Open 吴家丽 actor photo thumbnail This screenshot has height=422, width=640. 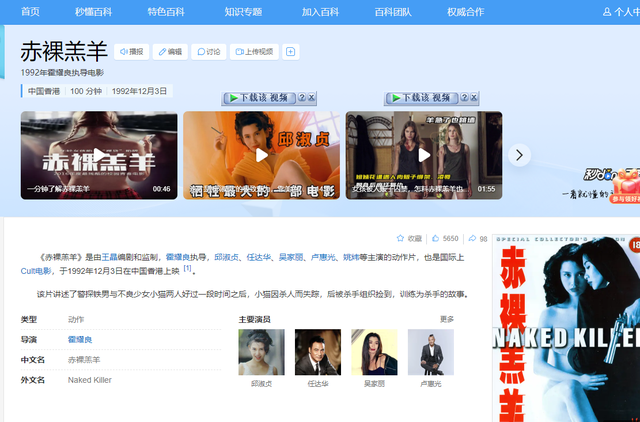pyautogui.click(x=374, y=352)
